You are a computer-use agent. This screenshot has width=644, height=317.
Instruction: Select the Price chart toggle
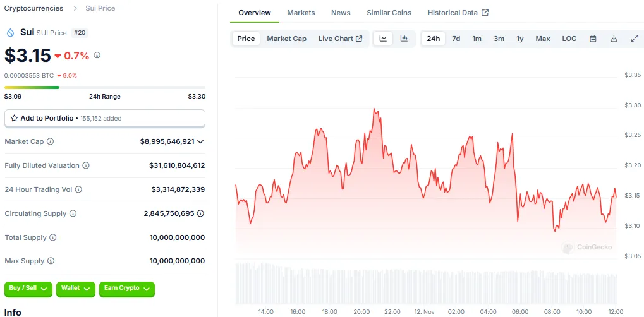[x=246, y=39]
